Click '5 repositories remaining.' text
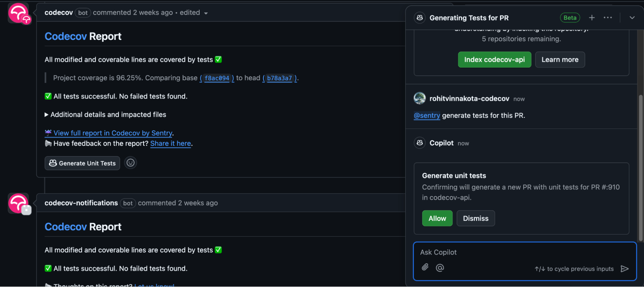 521,39
